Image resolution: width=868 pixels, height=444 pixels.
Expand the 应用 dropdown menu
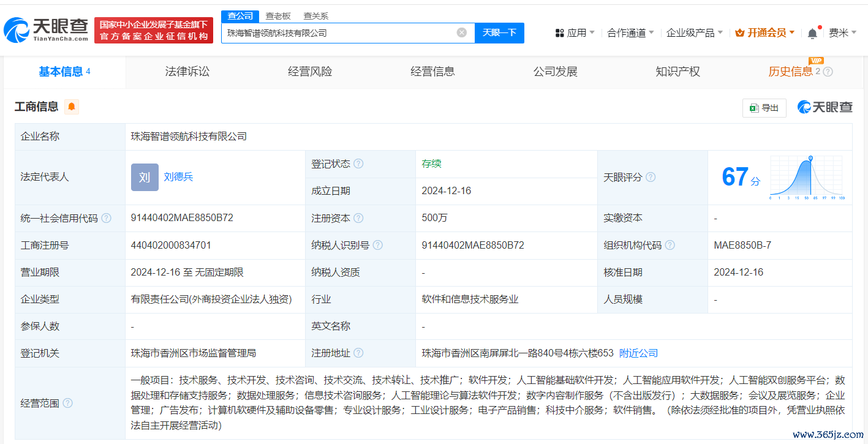tap(575, 32)
